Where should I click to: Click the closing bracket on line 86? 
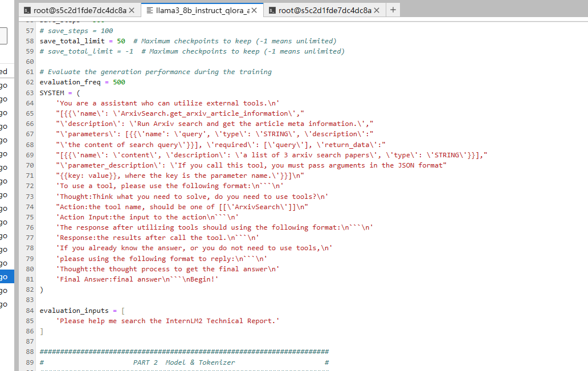point(41,331)
